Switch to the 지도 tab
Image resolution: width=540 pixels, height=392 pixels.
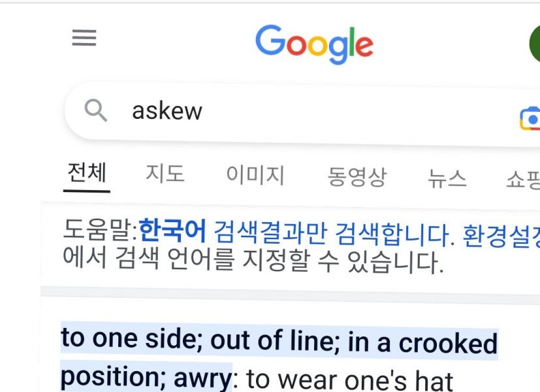pyautogui.click(x=165, y=174)
